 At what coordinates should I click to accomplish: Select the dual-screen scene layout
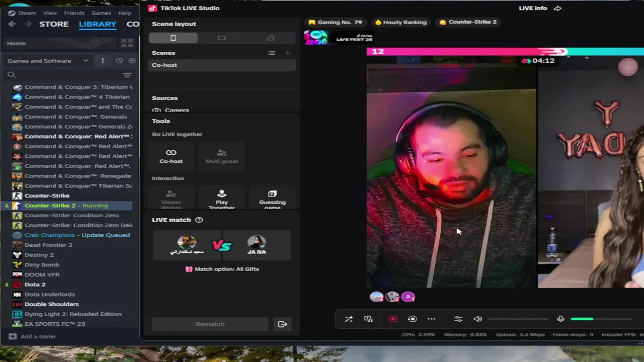pos(271,38)
